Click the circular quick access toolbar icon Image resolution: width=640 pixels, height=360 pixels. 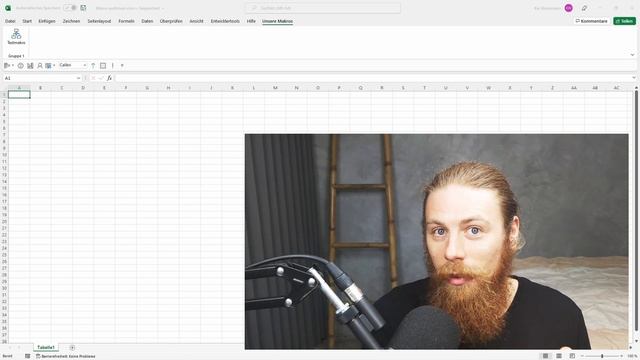point(20,65)
